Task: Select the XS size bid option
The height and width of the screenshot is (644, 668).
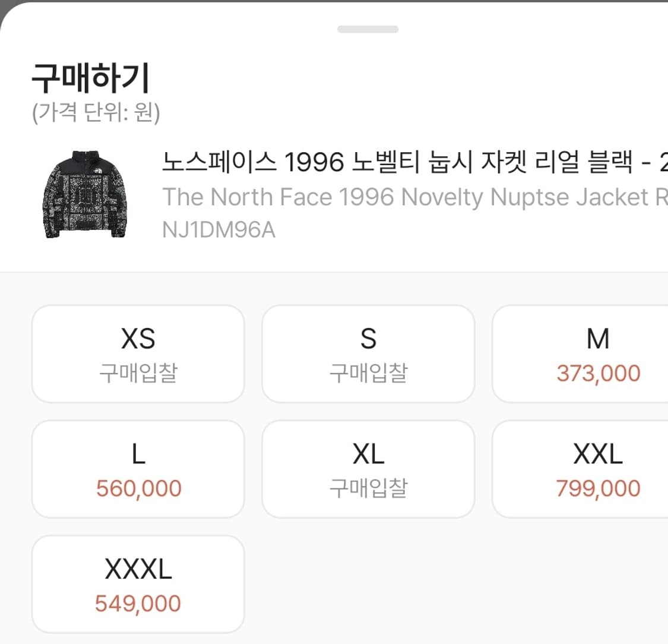Action: (x=138, y=353)
